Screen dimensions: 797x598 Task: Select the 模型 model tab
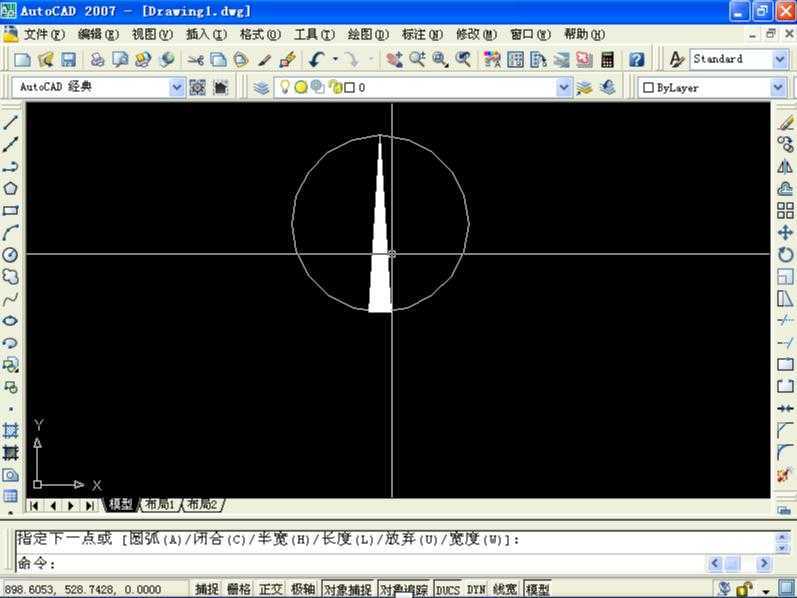[120, 504]
